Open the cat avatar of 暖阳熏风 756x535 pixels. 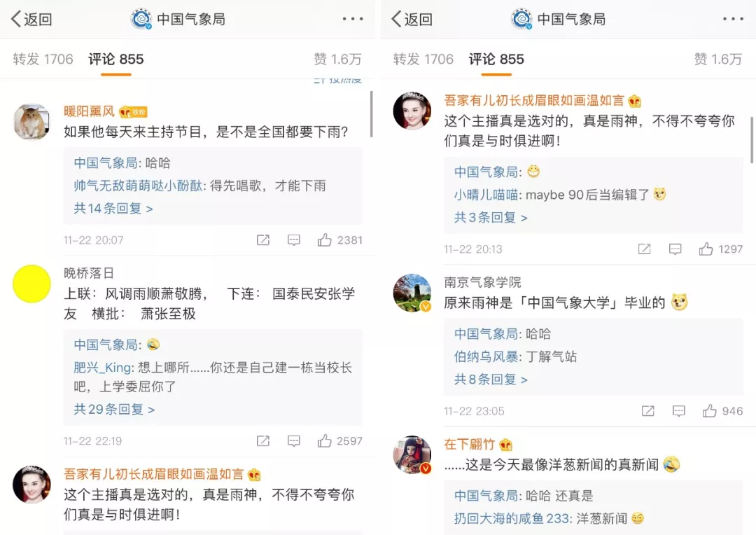[31, 121]
